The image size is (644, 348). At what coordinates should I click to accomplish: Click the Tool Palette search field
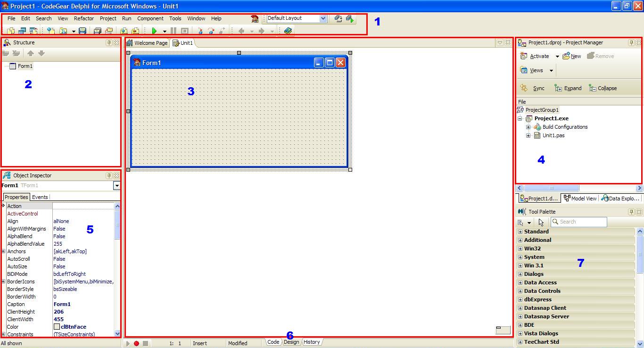(578, 222)
